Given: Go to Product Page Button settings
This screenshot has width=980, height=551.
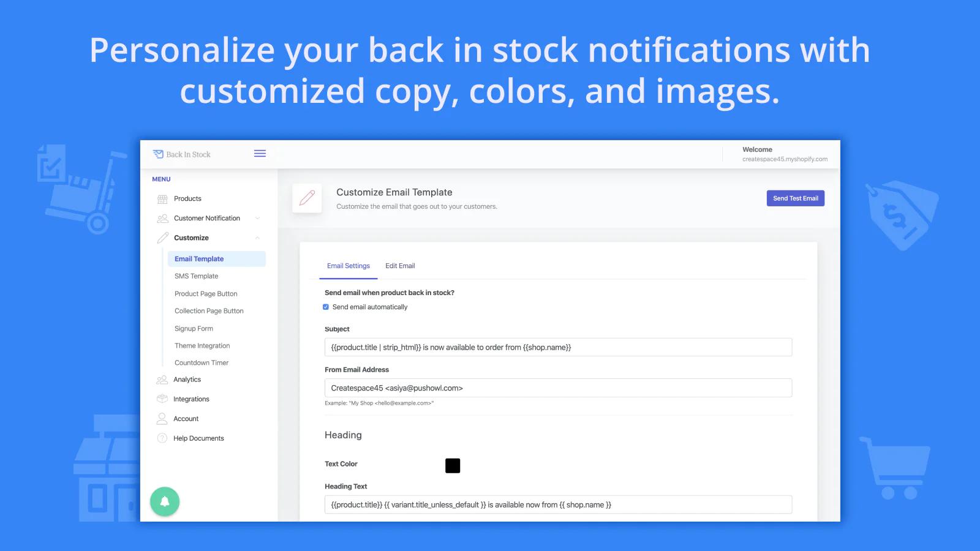Looking at the screenshot, I should point(206,294).
